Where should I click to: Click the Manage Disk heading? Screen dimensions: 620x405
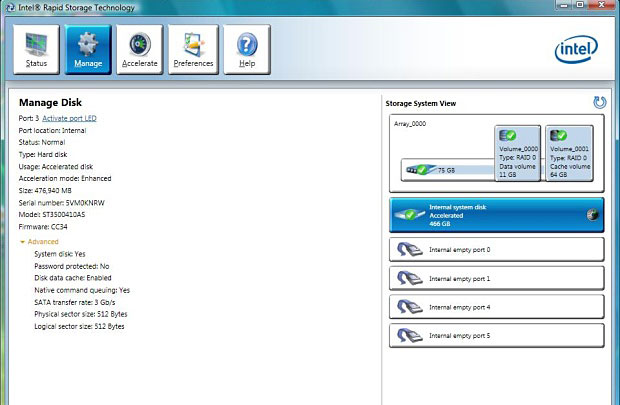(x=50, y=103)
